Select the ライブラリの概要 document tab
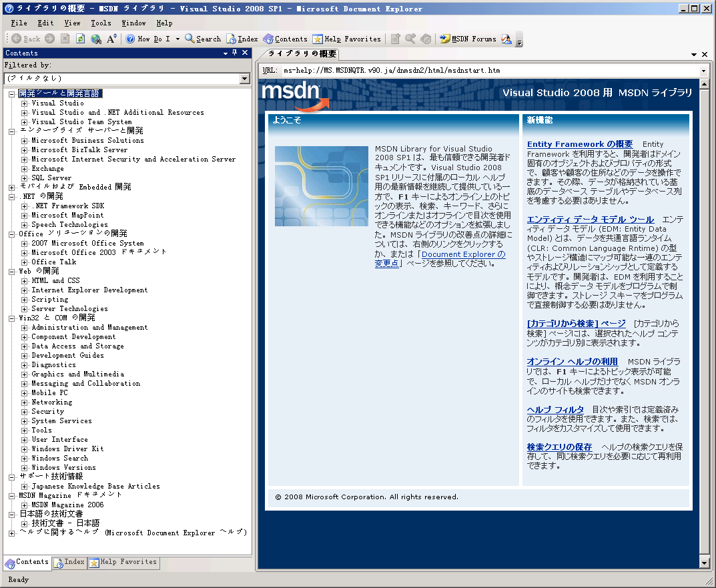 click(x=302, y=54)
